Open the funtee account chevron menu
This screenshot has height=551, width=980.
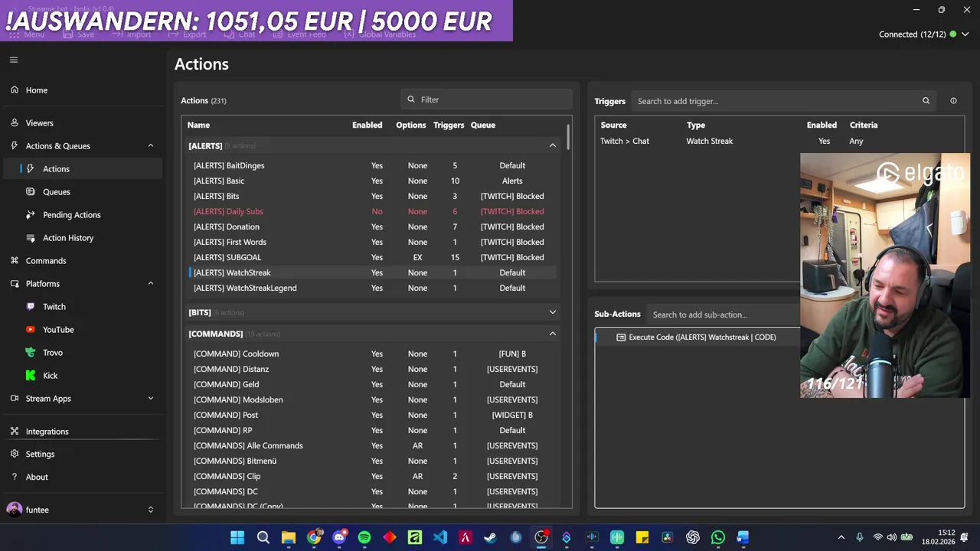[150, 510]
